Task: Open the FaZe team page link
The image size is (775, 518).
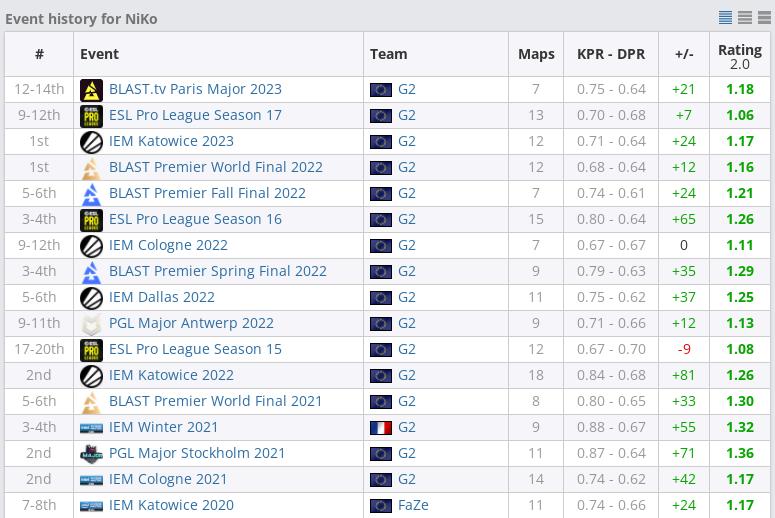Action: (413, 505)
